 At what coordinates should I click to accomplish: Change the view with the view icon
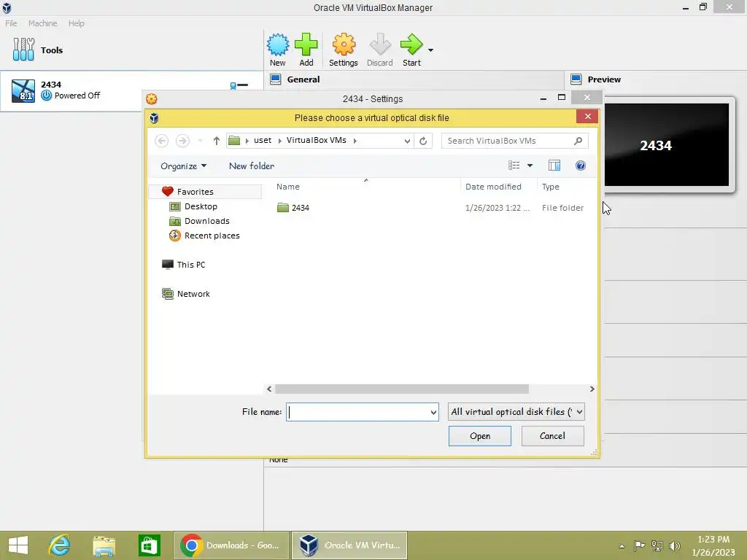click(x=514, y=166)
